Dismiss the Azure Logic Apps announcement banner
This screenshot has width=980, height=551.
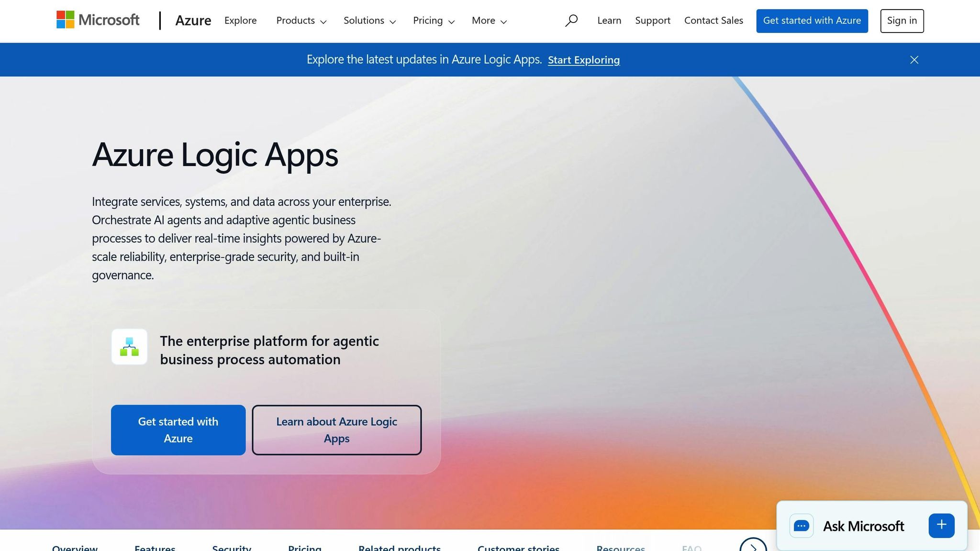point(914,59)
